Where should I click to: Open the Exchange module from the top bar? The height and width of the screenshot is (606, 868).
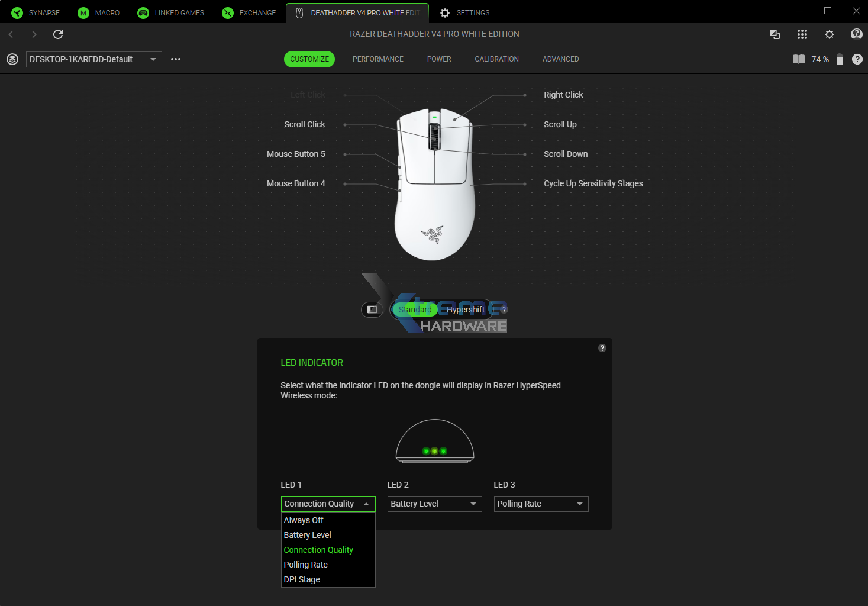pos(249,12)
